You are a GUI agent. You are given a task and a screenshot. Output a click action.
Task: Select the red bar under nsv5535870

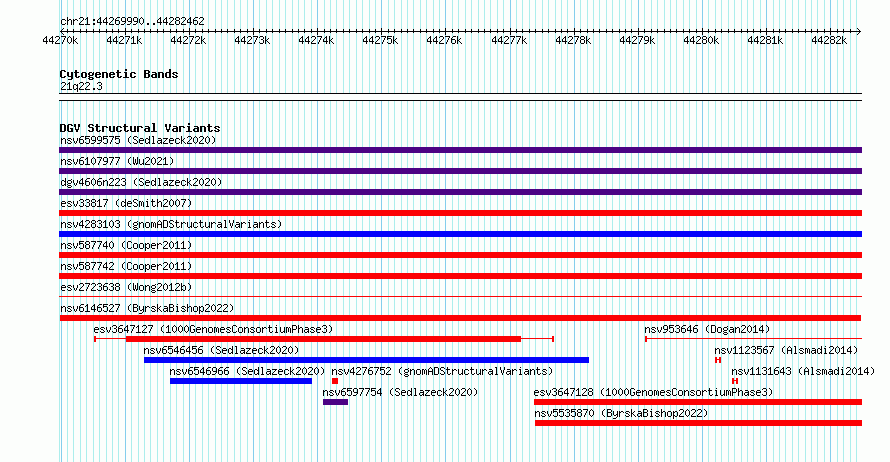tap(698, 423)
